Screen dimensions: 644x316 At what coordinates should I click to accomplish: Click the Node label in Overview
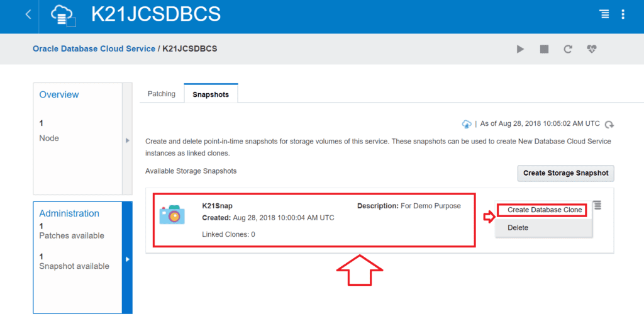point(49,138)
